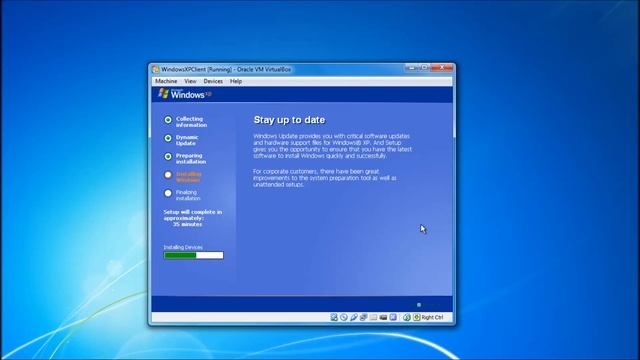The width and height of the screenshot is (640, 360).
Task: Click the Installing Devices progress bar
Action: pos(193,255)
